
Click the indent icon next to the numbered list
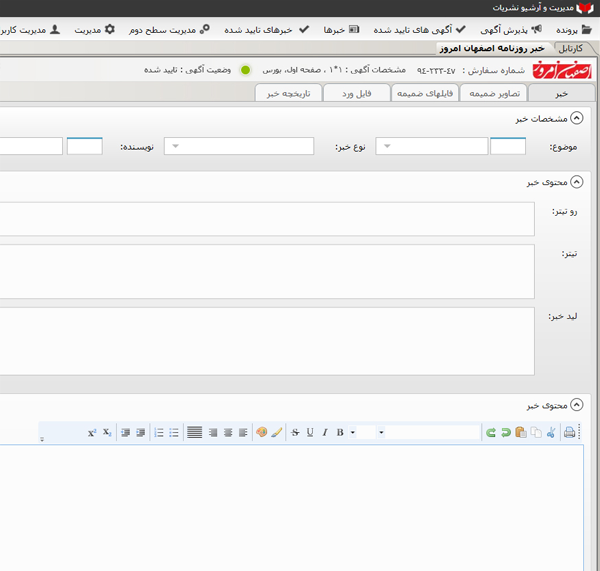coord(140,432)
